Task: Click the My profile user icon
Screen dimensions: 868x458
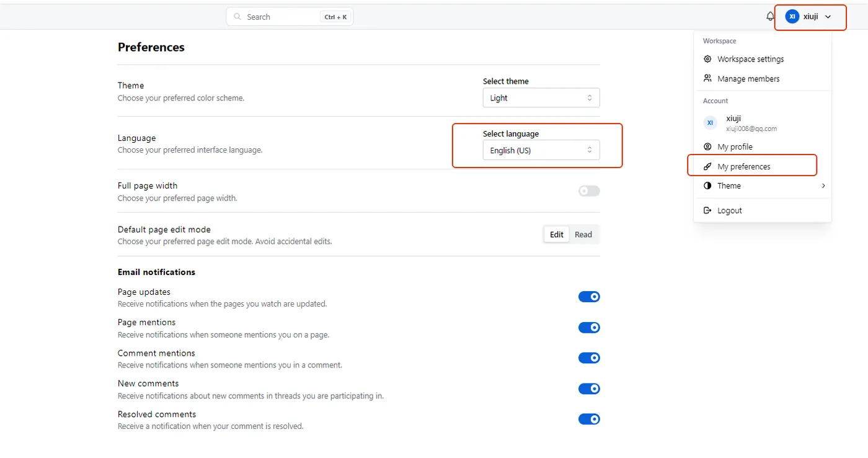Action: pyautogui.click(x=707, y=146)
